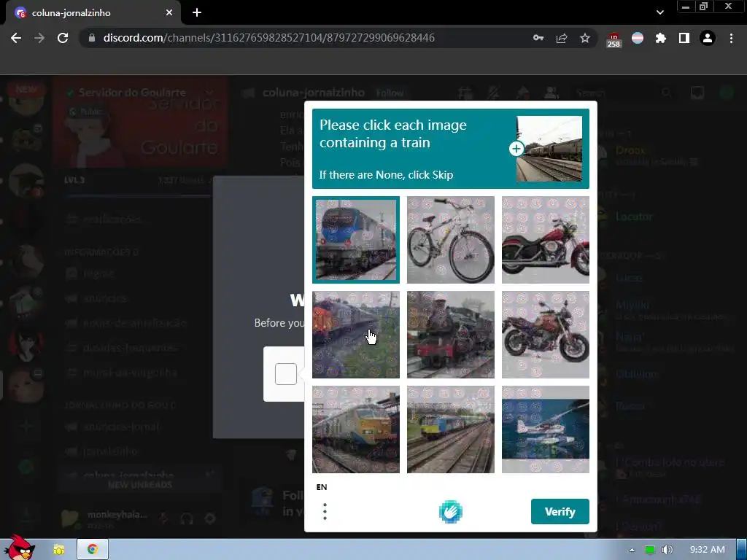The height and width of the screenshot is (560, 747).
Task: Reload the Discord page
Action: pos(63,38)
